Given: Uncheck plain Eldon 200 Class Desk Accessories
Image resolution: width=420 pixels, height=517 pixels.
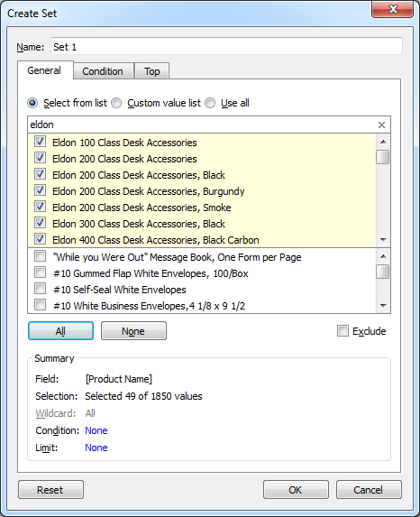Looking at the screenshot, I should (41, 158).
